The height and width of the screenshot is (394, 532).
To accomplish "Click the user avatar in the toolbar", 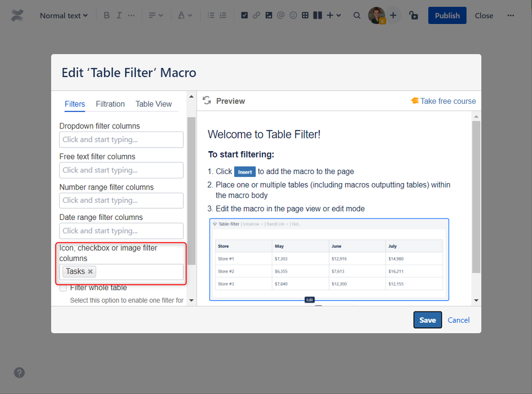I will (x=377, y=15).
